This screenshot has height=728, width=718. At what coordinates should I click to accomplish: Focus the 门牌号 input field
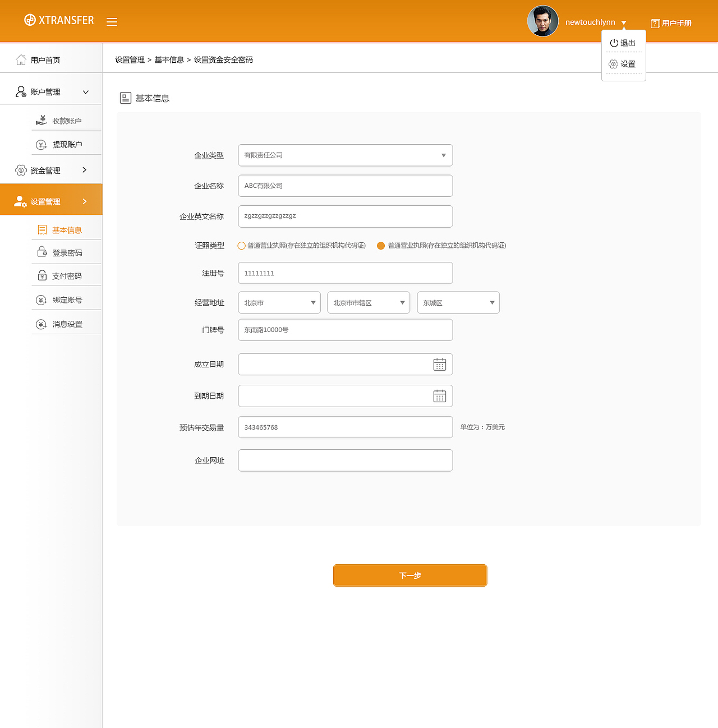[x=346, y=330]
